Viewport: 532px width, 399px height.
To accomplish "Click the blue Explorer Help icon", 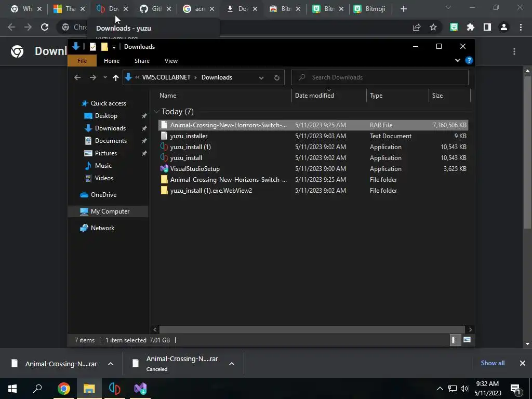I will (x=469, y=60).
